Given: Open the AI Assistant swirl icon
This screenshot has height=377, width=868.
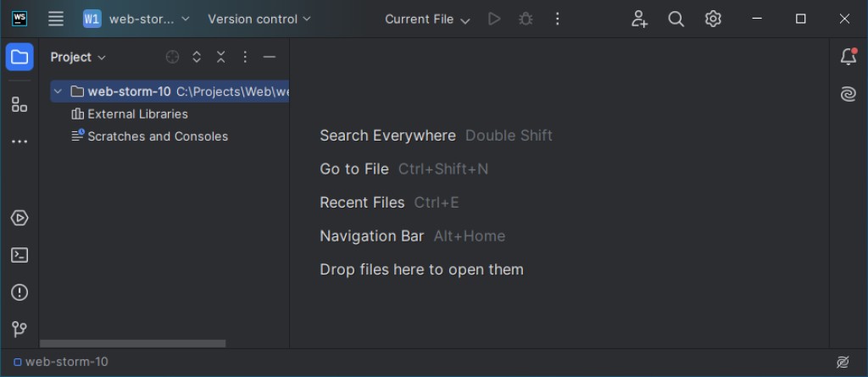Looking at the screenshot, I should tap(849, 95).
